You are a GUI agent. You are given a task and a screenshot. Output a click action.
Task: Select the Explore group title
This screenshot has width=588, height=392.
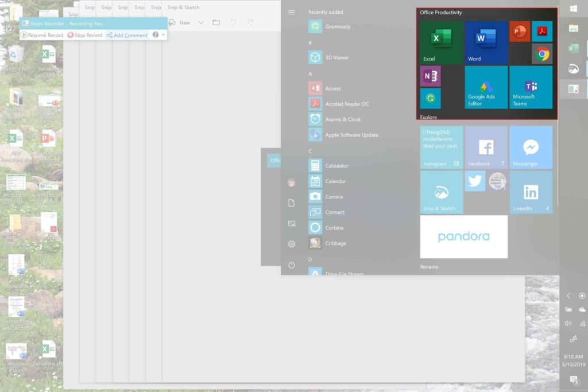click(x=428, y=117)
